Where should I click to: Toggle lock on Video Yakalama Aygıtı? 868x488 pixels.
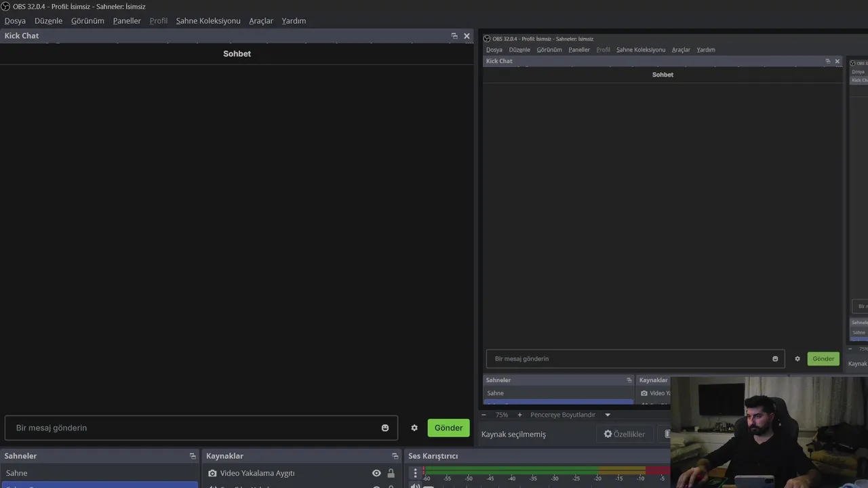[x=391, y=473]
